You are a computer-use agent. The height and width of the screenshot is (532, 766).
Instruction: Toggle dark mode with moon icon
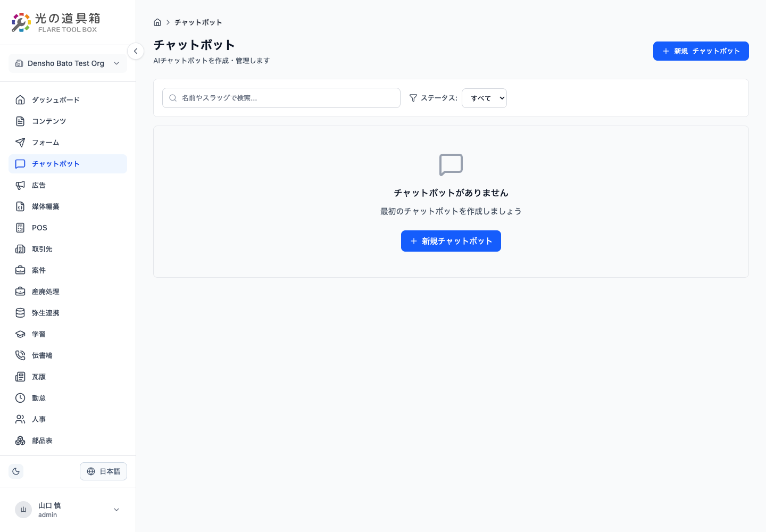click(x=16, y=471)
